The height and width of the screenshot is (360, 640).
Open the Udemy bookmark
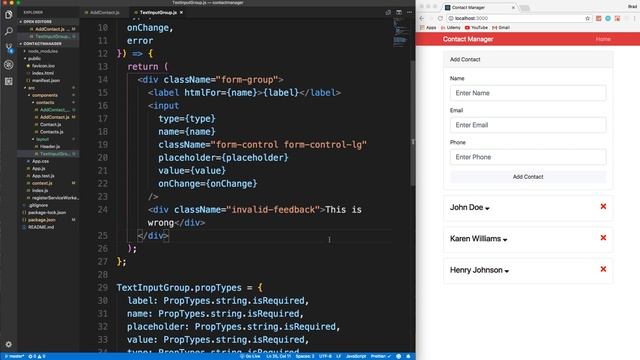click(x=451, y=27)
